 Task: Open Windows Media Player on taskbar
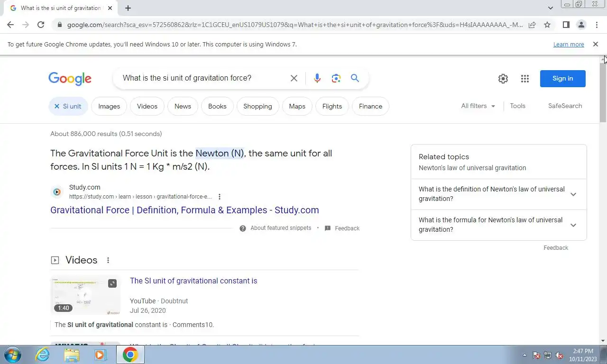[100, 355]
